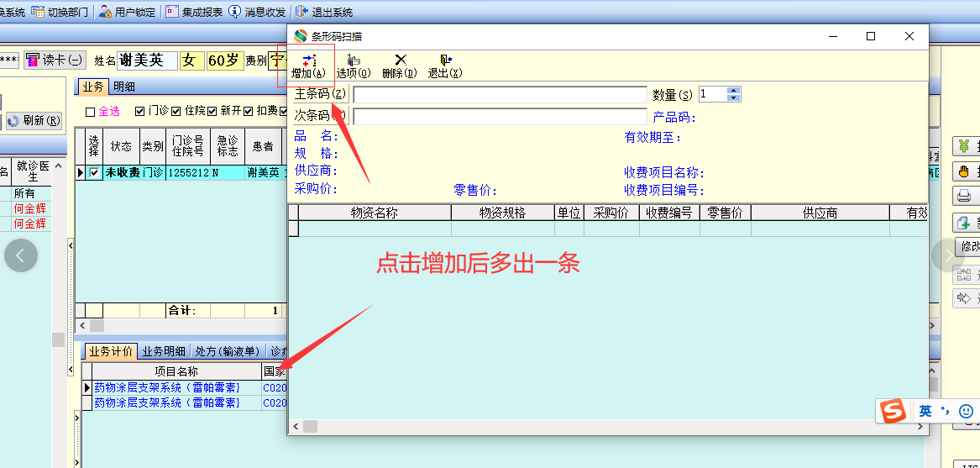Click scroll up arrow in 就诊医生 list
The height and width of the screenshot is (468, 980).
tap(59, 166)
